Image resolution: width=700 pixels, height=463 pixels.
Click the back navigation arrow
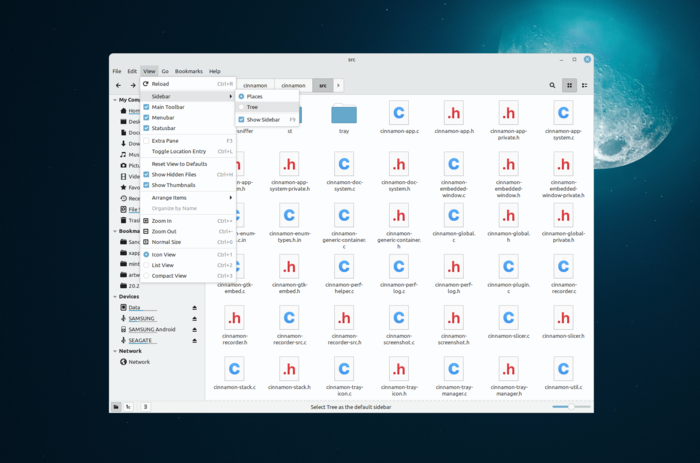coord(119,86)
